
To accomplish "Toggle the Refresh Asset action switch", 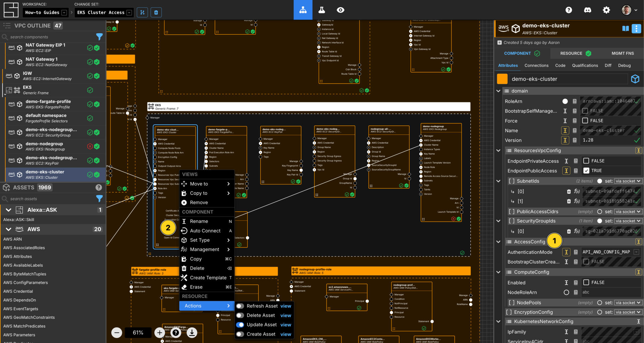I will click(240, 306).
